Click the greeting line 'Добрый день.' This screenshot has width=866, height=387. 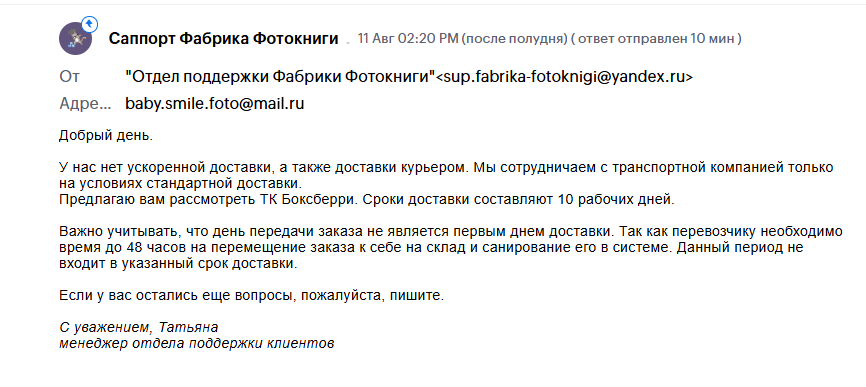[105, 136]
